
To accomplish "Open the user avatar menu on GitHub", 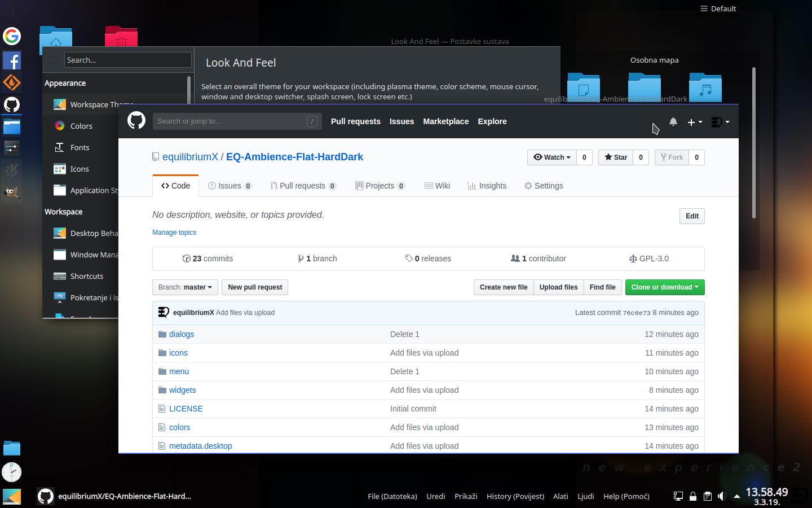I will 720,122.
